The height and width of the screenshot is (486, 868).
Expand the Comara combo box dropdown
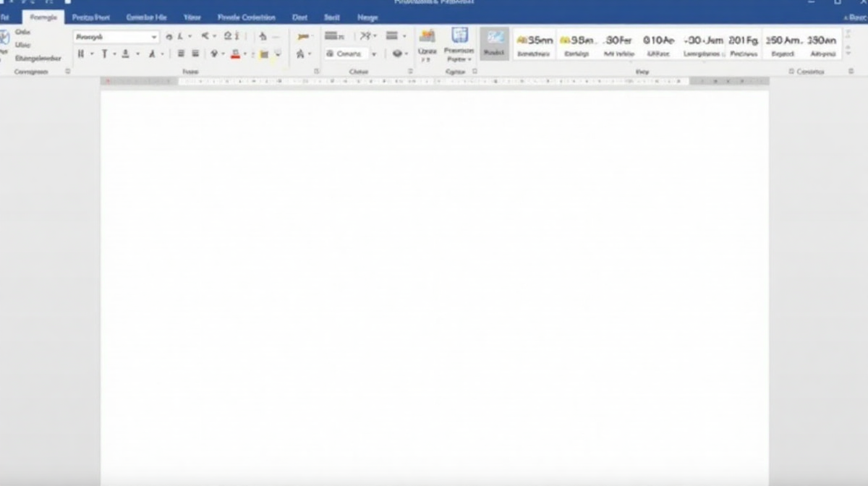(374, 54)
